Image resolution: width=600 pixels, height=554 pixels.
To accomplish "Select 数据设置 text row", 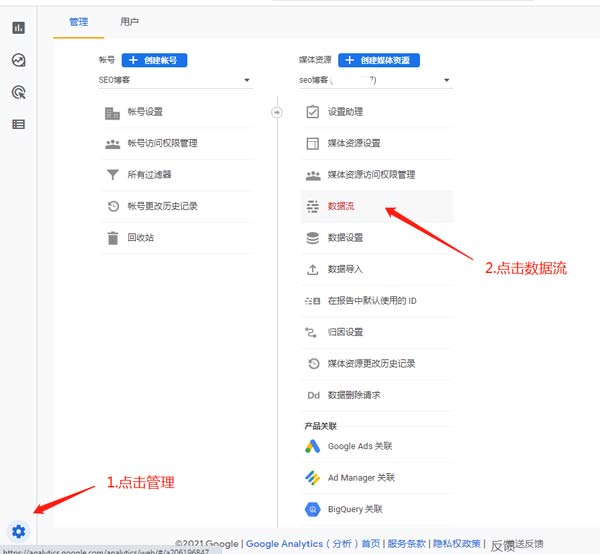I will point(345,238).
